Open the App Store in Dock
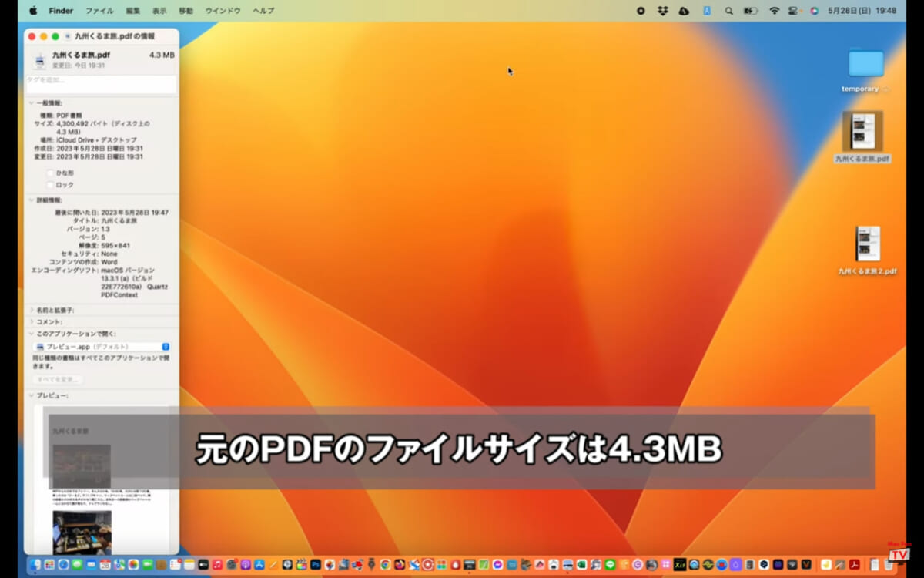This screenshot has width=924, height=578. coord(259,565)
